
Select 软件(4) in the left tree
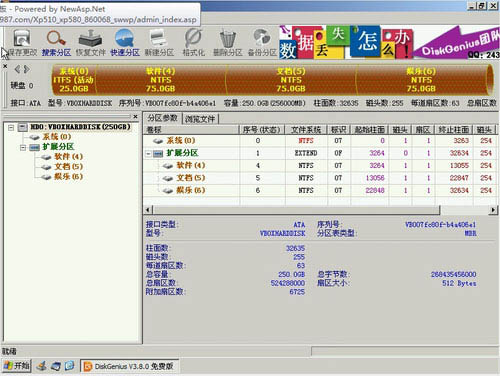(69, 156)
